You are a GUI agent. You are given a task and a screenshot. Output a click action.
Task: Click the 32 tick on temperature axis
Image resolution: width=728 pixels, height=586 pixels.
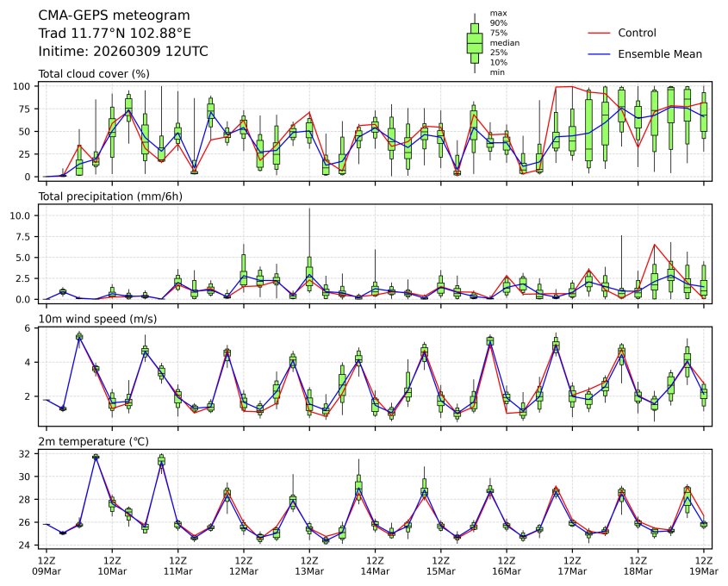pyautogui.click(x=26, y=453)
